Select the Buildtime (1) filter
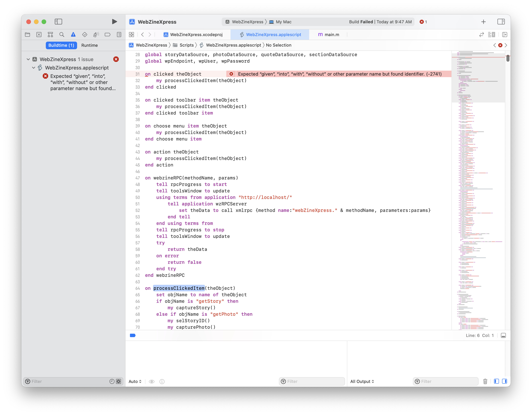This screenshot has height=415, width=532. pyautogui.click(x=61, y=45)
